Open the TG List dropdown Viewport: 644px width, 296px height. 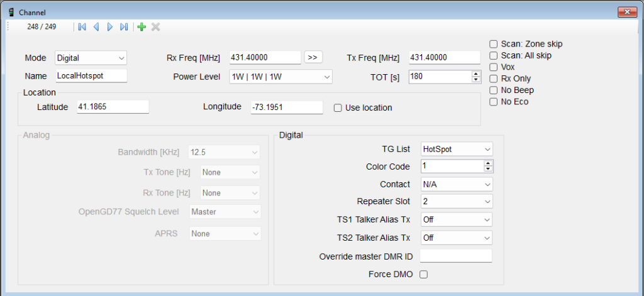click(456, 149)
